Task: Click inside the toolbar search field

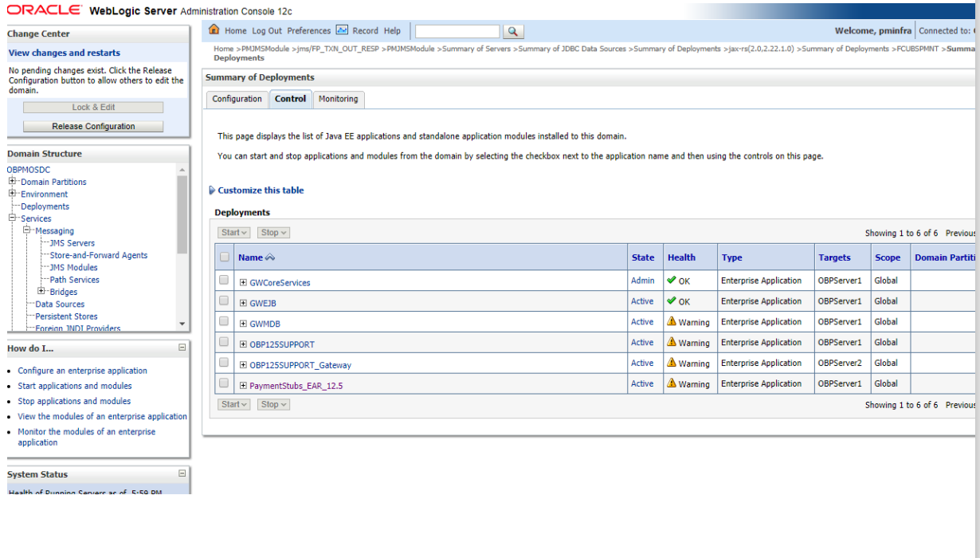Action: 457,31
